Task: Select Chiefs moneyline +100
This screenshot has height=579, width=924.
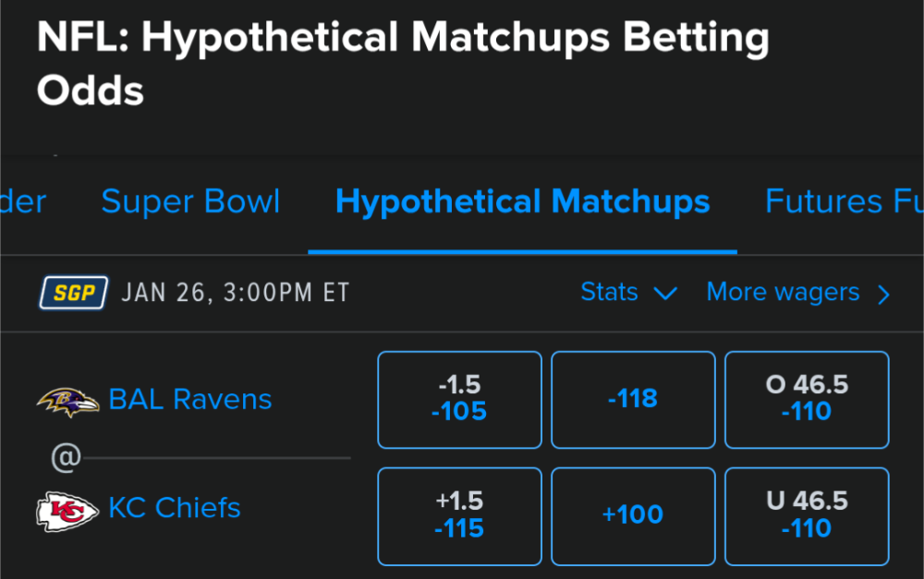Action: click(633, 516)
